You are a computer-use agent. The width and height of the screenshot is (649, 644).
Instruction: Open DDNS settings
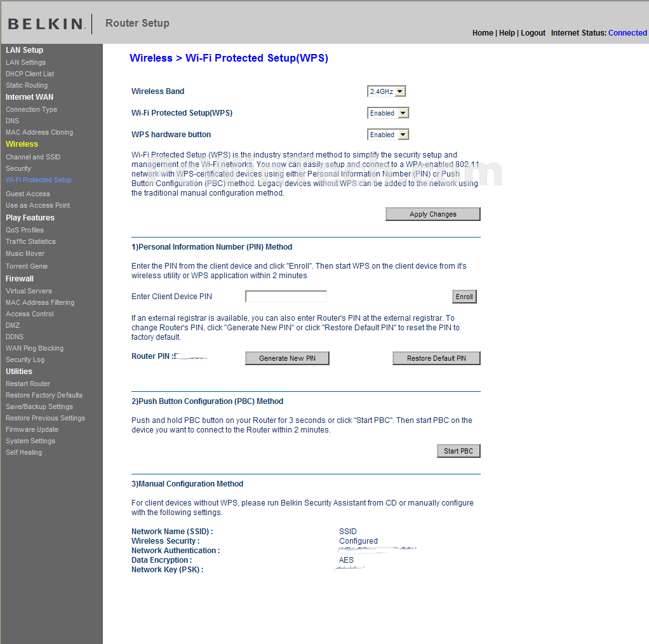[x=15, y=337]
